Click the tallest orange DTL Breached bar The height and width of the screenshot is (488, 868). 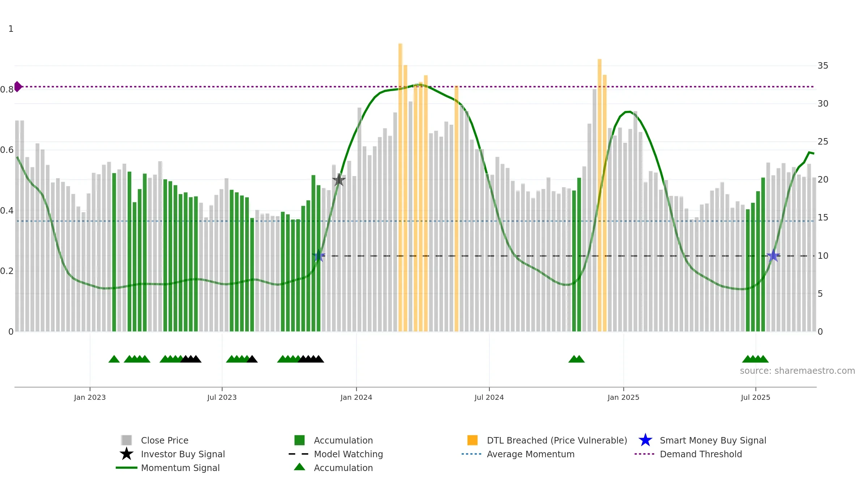[x=400, y=187]
